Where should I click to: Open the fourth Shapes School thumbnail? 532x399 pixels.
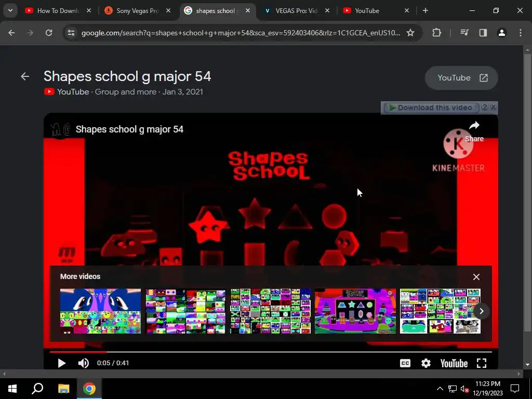click(x=355, y=311)
